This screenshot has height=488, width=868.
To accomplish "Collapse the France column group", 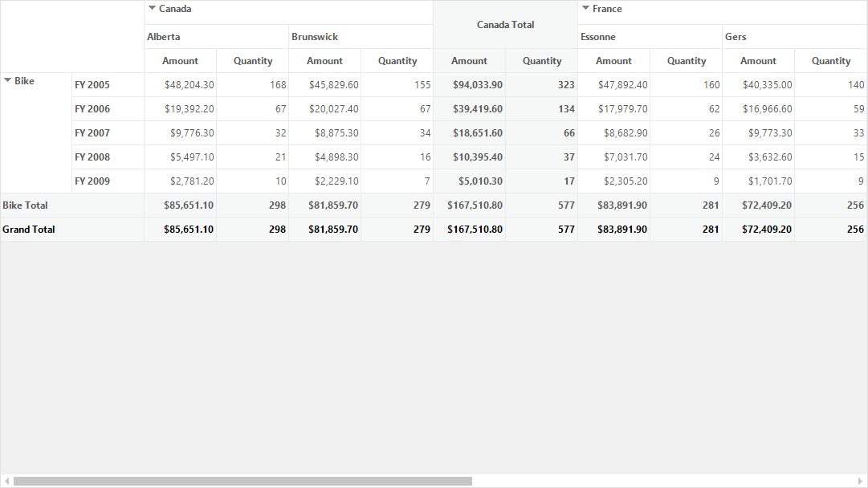I will coord(585,8).
